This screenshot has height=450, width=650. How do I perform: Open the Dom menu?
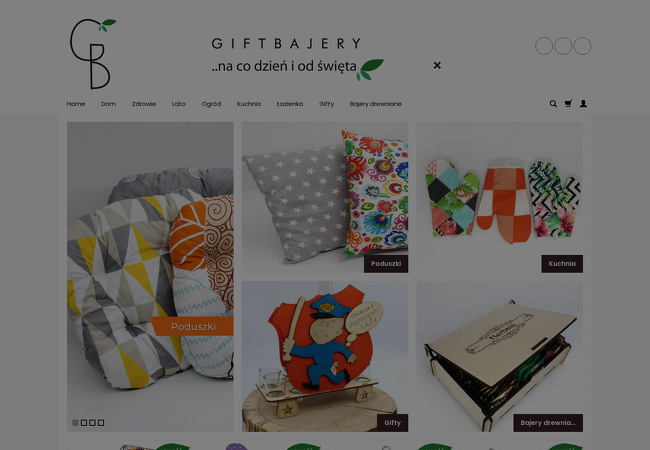click(109, 104)
